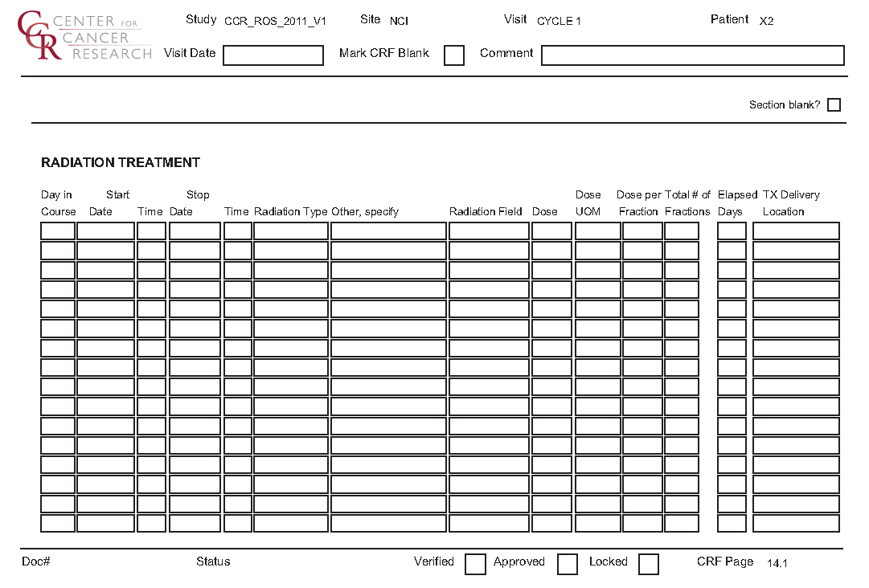Select first row Radiation Type field
869x588 pixels.
(291, 231)
